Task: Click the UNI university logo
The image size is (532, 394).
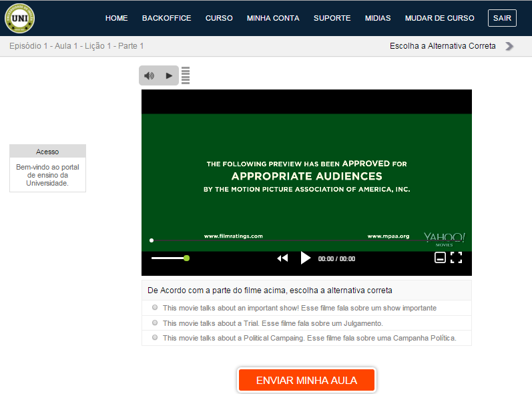Action: click(19, 18)
